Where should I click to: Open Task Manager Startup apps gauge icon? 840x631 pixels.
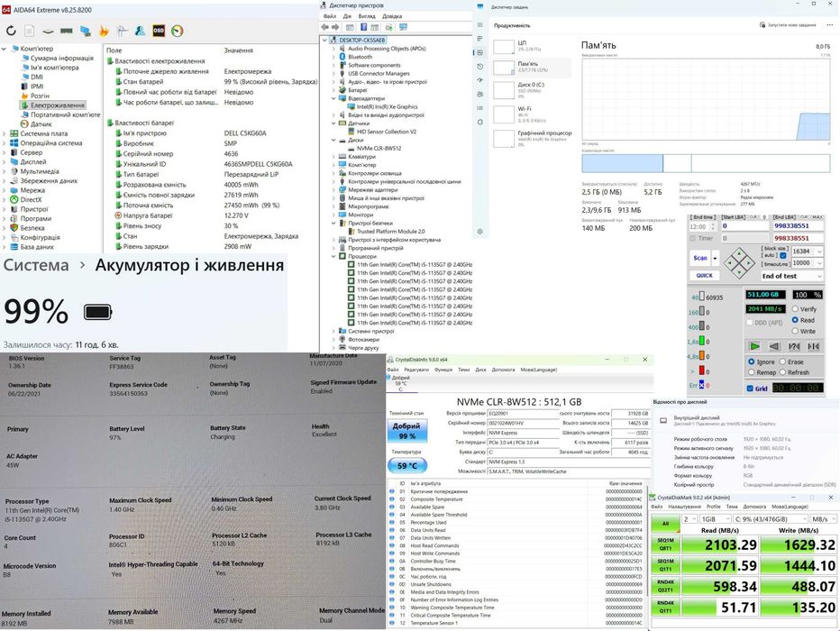(x=480, y=80)
